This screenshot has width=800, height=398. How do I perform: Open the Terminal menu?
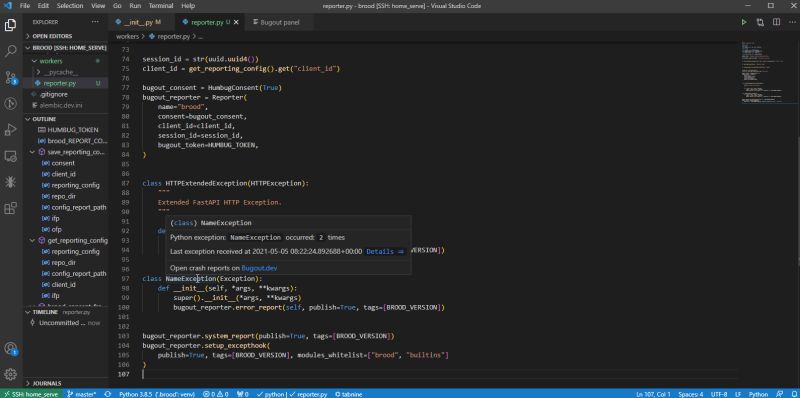(161, 6)
